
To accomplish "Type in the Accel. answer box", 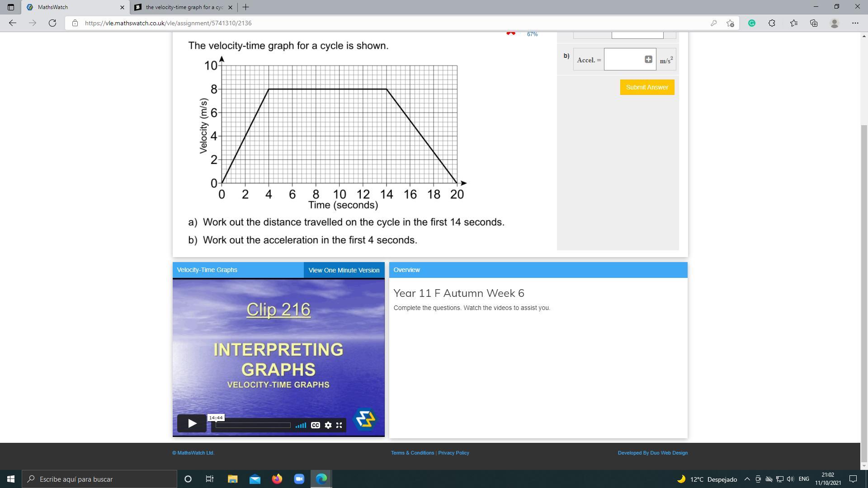I will tap(624, 60).
